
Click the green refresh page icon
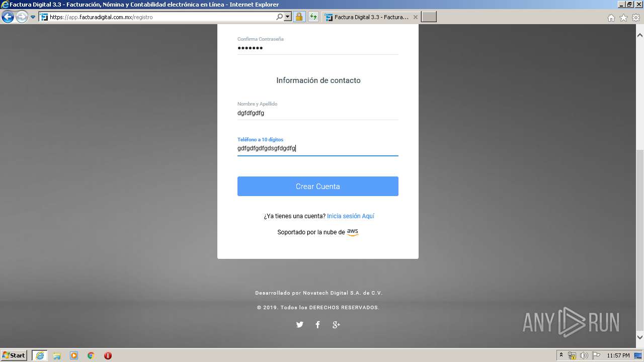pos(313,17)
